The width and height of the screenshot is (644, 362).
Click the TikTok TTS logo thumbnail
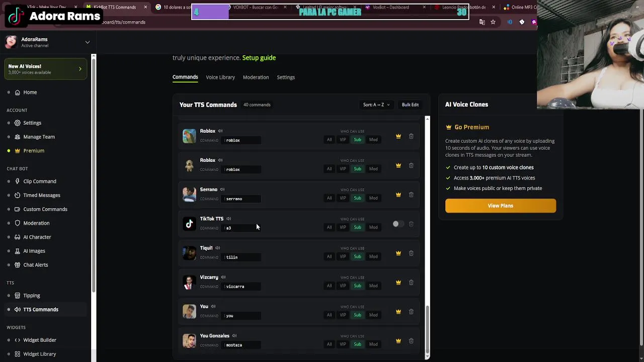[189, 224]
